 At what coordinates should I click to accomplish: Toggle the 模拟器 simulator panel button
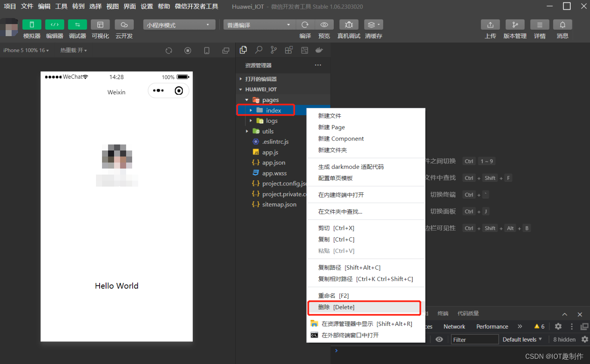pyautogui.click(x=32, y=25)
